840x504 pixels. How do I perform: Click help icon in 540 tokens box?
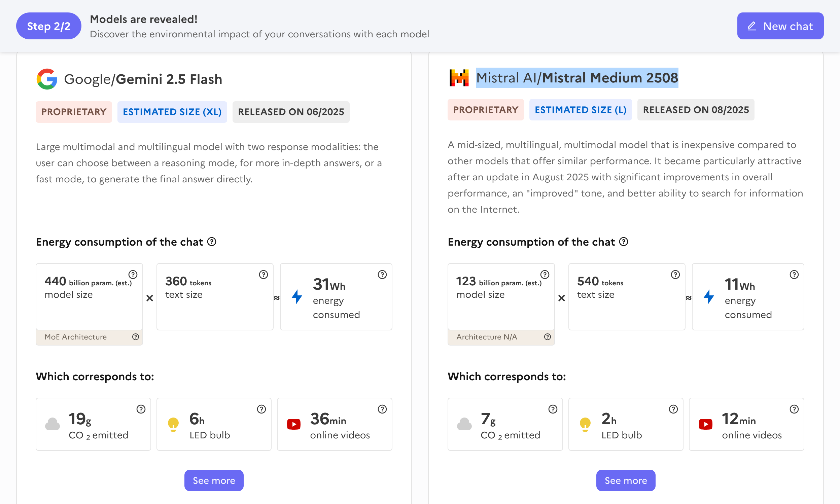675,275
